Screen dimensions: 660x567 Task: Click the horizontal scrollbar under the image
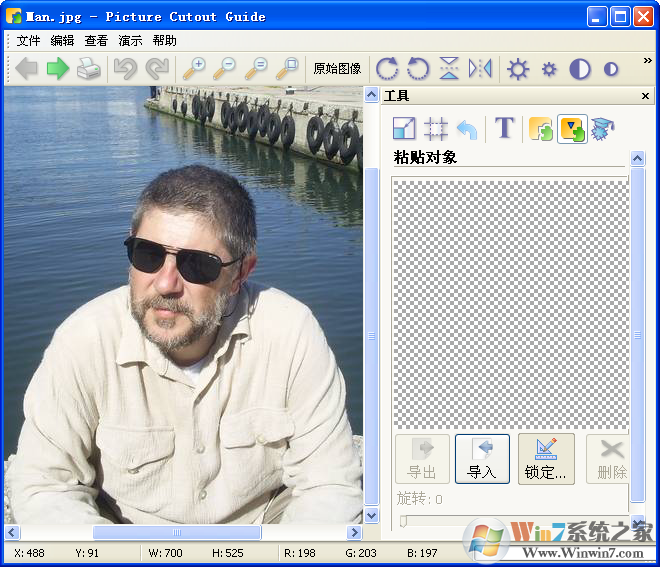click(177, 533)
